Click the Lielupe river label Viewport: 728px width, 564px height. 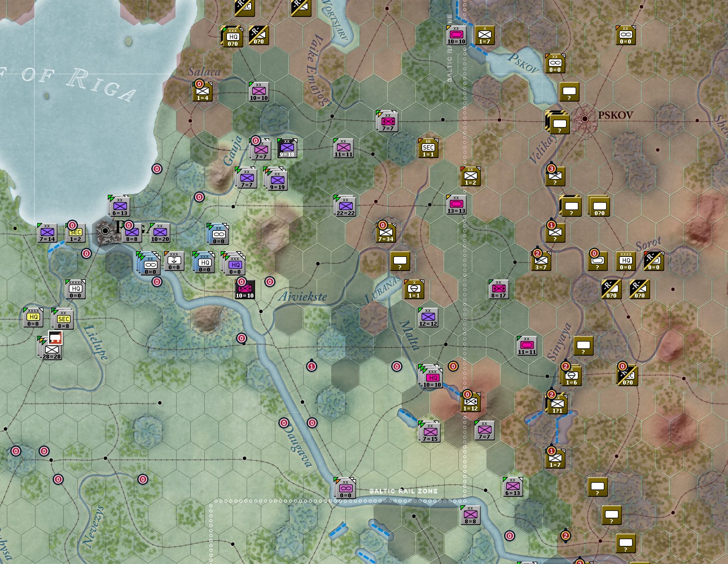click(x=96, y=342)
